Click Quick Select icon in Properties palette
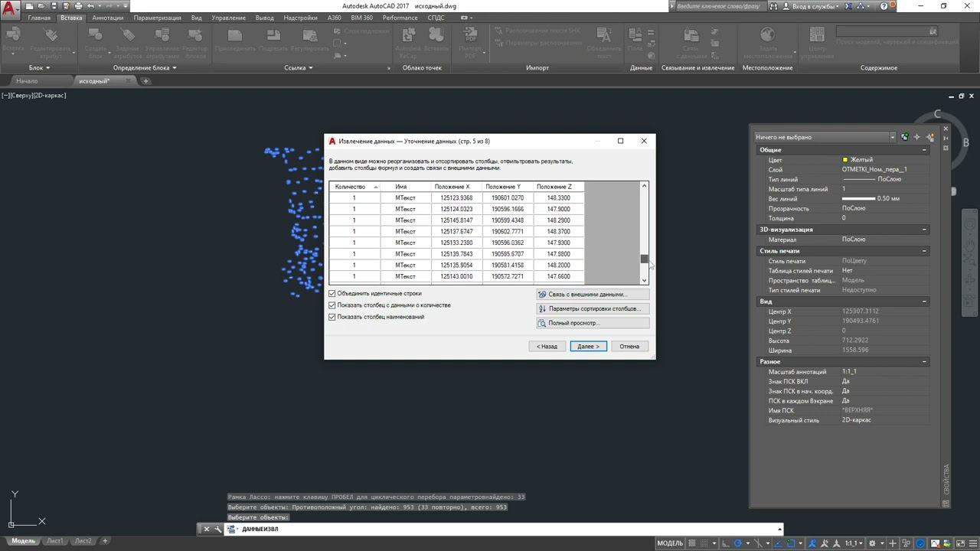The width and height of the screenshot is (980, 551). pos(930,137)
